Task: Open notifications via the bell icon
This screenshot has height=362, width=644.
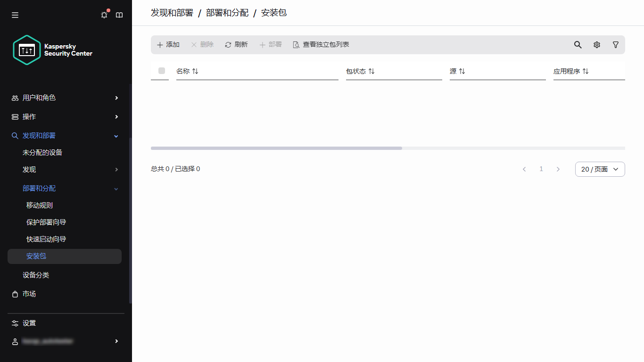Action: 104,15
